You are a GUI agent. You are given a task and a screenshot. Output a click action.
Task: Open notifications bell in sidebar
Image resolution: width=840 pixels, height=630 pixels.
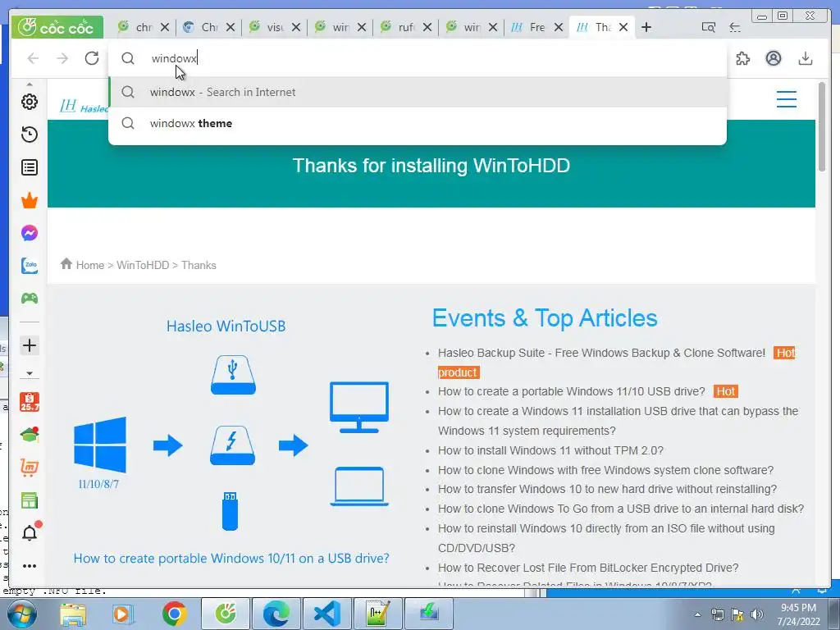click(30, 532)
